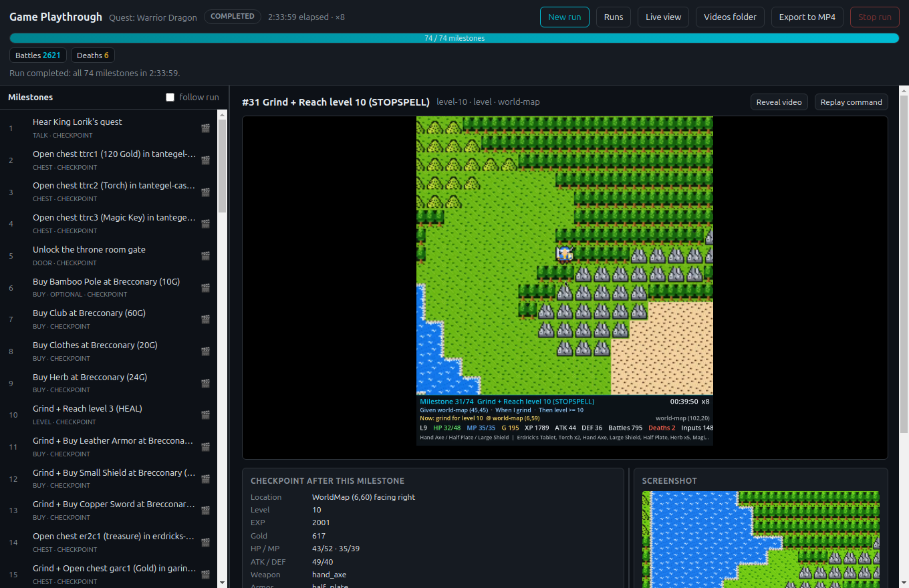Click the checkpoint screenshot thumbnail

point(761,540)
